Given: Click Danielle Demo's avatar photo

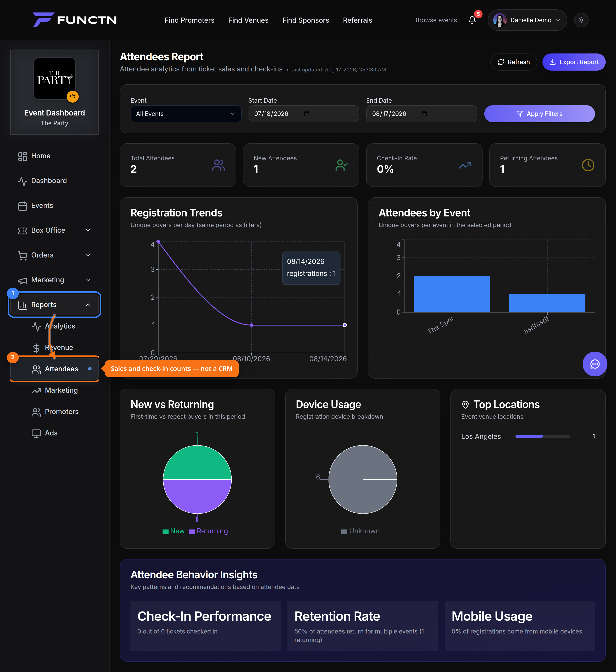Looking at the screenshot, I should pos(500,20).
